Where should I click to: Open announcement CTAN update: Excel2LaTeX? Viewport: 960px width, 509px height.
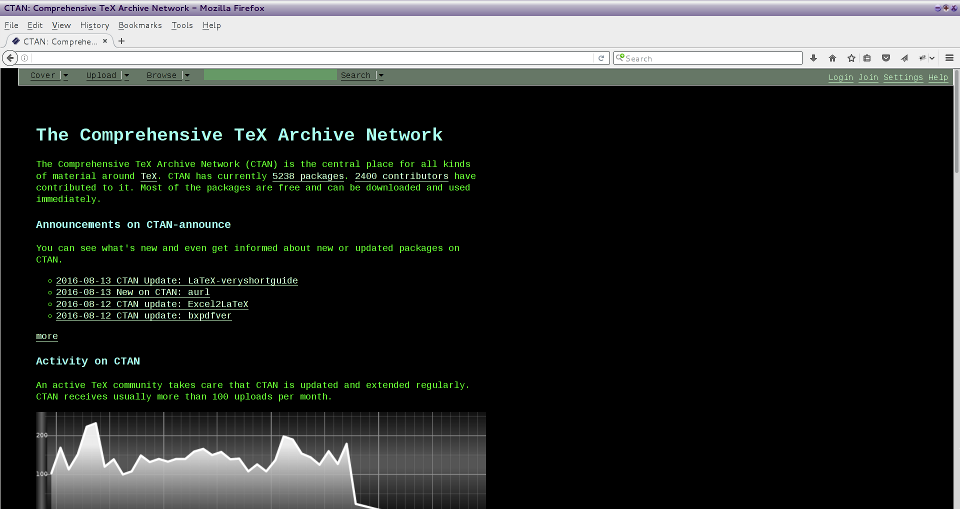[152, 304]
